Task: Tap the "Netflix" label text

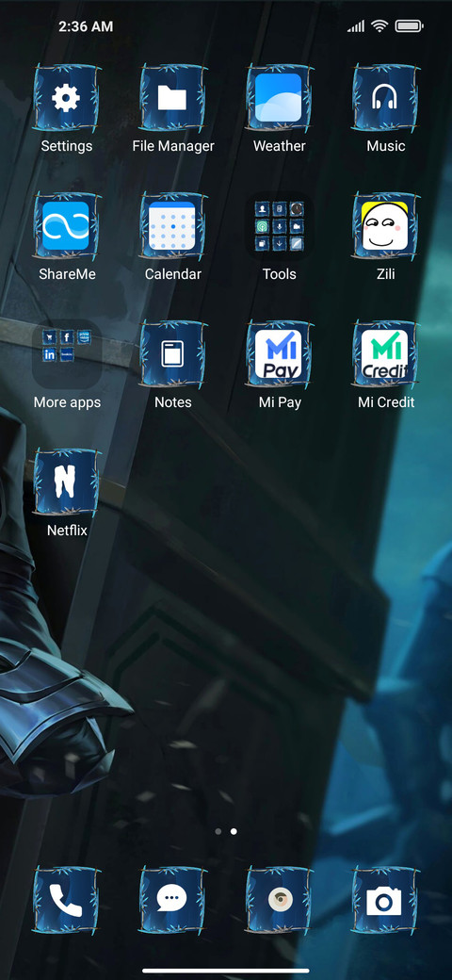Action: click(67, 531)
